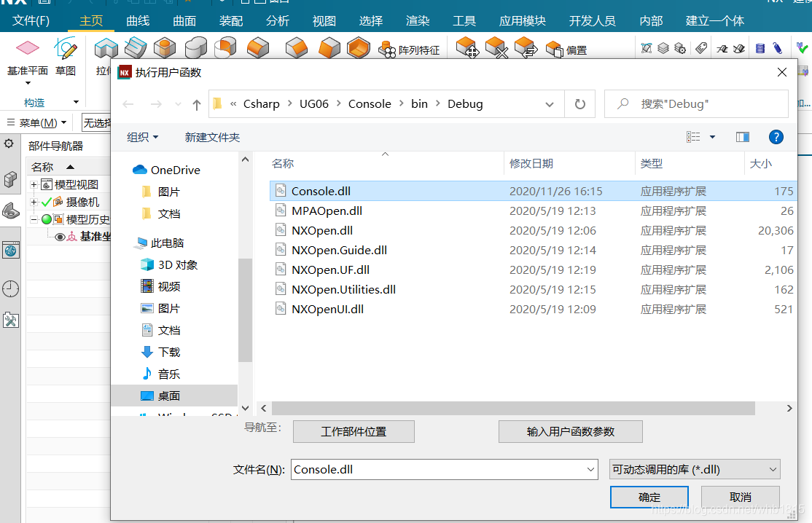This screenshot has height=523, width=812.
Task: Open the recent locations dropdown chevron
Action: [x=178, y=104]
